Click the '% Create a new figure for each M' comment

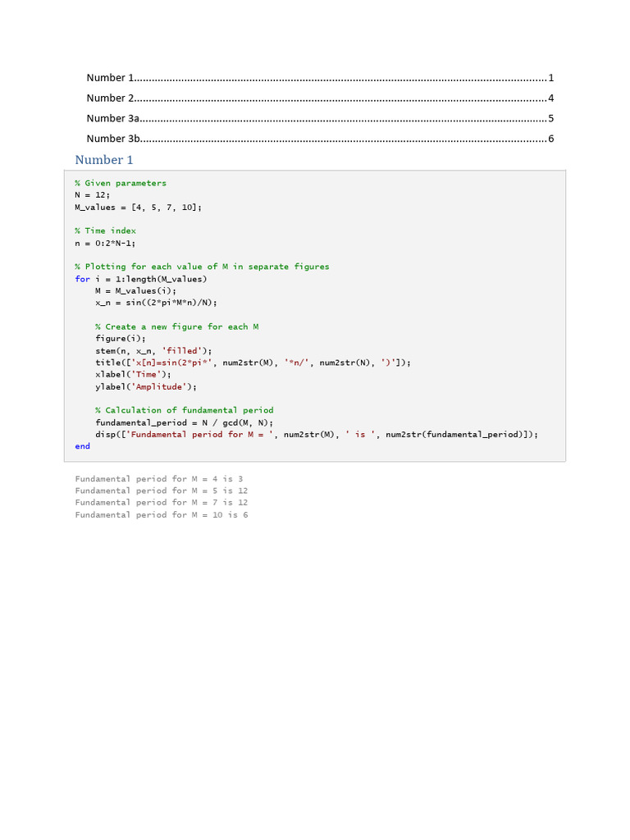coord(177,326)
